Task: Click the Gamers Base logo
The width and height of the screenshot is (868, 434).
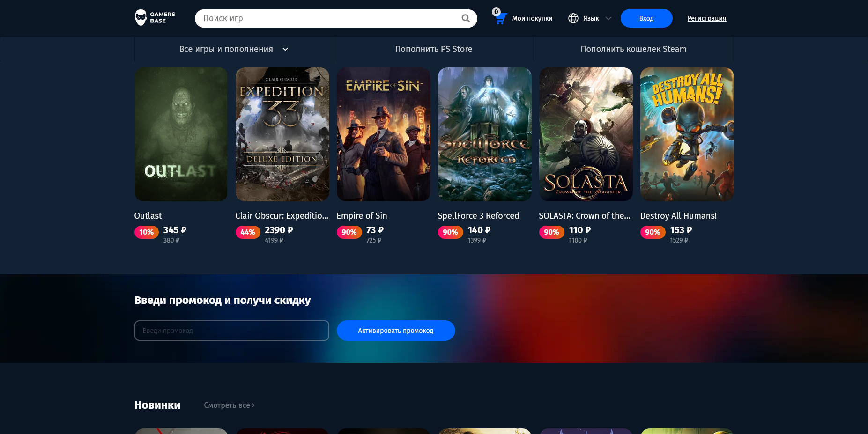Action: pos(155,18)
